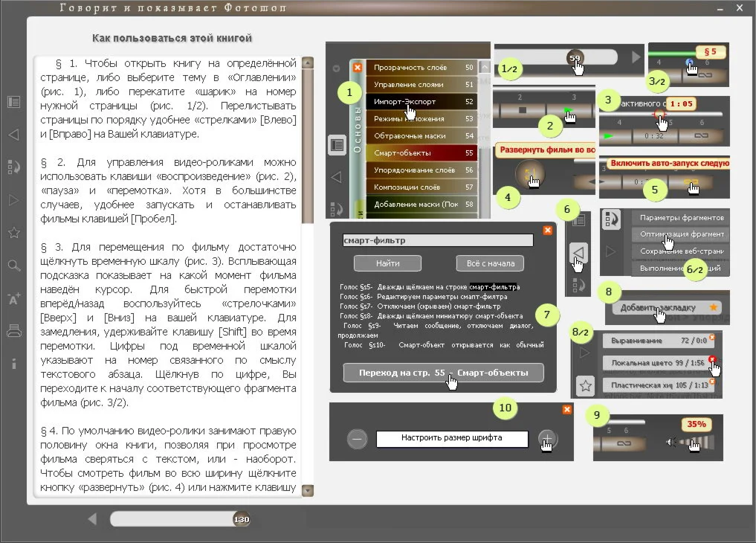The height and width of the screenshot is (543, 756).
Task: Open the magnifier search icon in sidebar
Action: pyautogui.click(x=14, y=266)
